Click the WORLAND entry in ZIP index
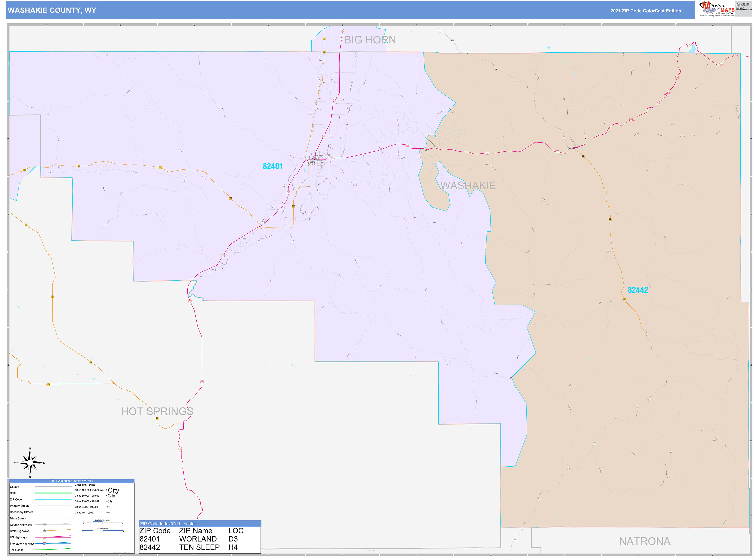Viewport: 756px width, 557px height. 198,539
